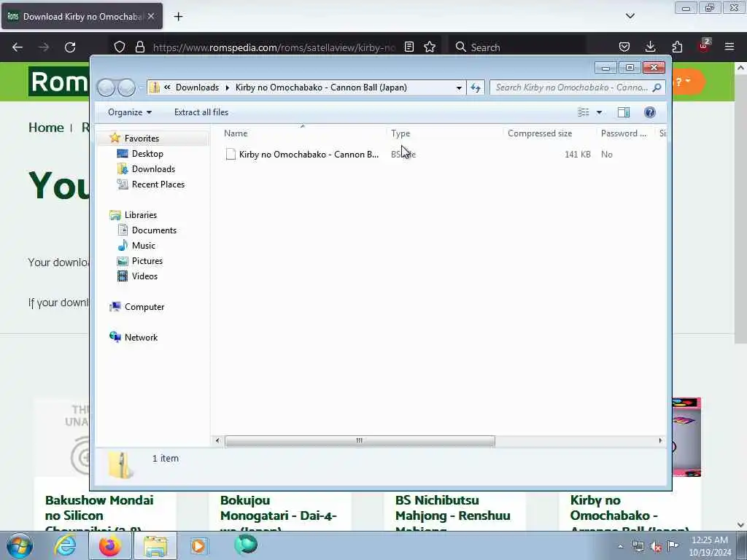
Task: Open Documents library
Action: click(x=154, y=230)
